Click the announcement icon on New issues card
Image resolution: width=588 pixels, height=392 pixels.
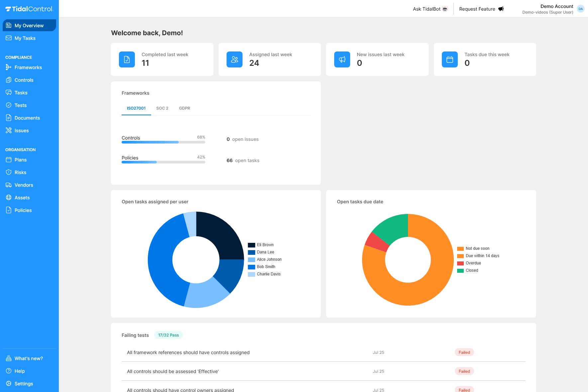342,59
